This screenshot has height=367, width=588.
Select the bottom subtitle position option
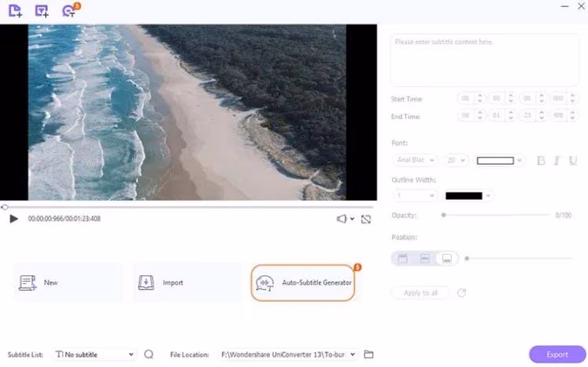pyautogui.click(x=447, y=259)
